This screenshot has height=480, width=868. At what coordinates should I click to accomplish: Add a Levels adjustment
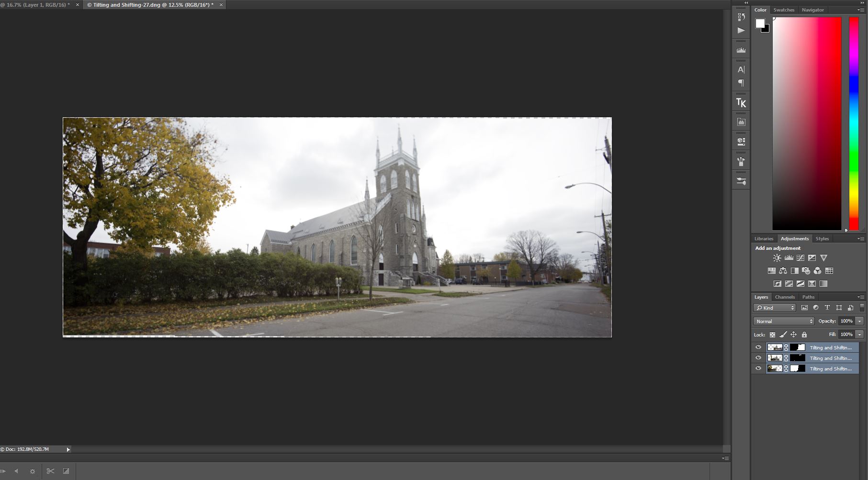[789, 257]
